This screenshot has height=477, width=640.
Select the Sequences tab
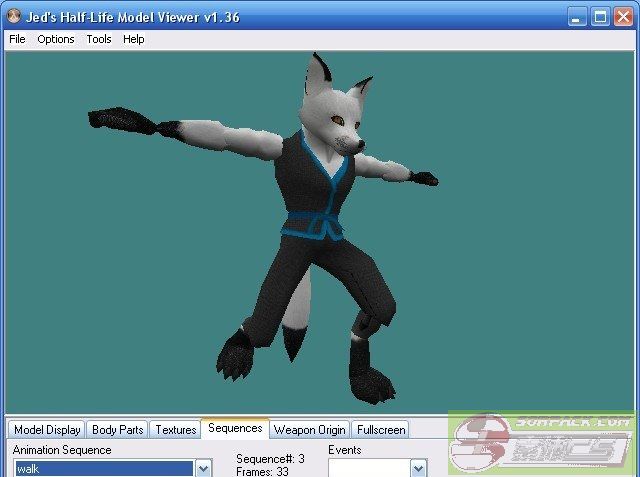coord(235,428)
